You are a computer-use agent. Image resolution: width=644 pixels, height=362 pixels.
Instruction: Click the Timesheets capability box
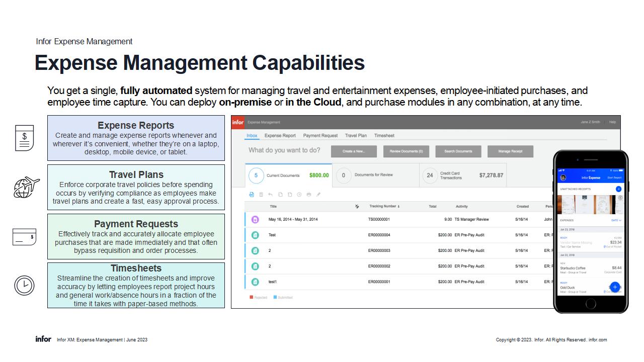[x=136, y=285]
